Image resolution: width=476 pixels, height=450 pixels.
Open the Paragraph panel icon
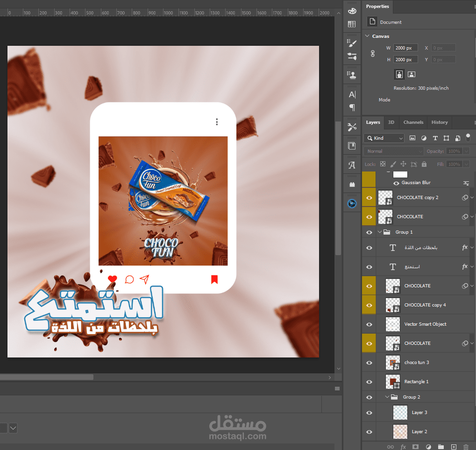pyautogui.click(x=352, y=107)
